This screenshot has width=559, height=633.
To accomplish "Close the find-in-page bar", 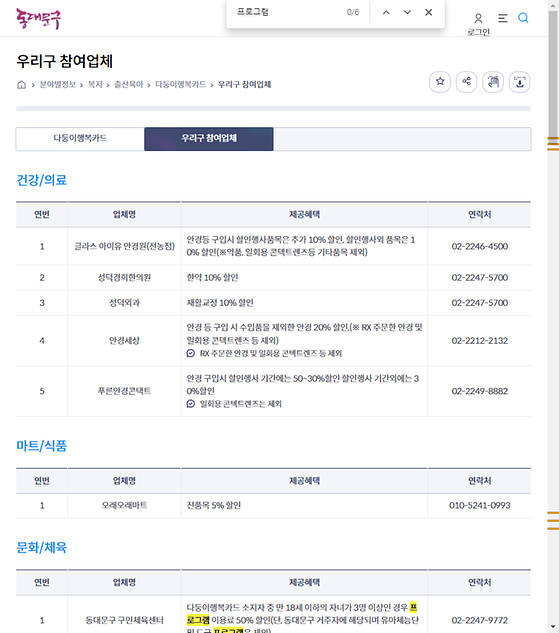I will pyautogui.click(x=429, y=13).
